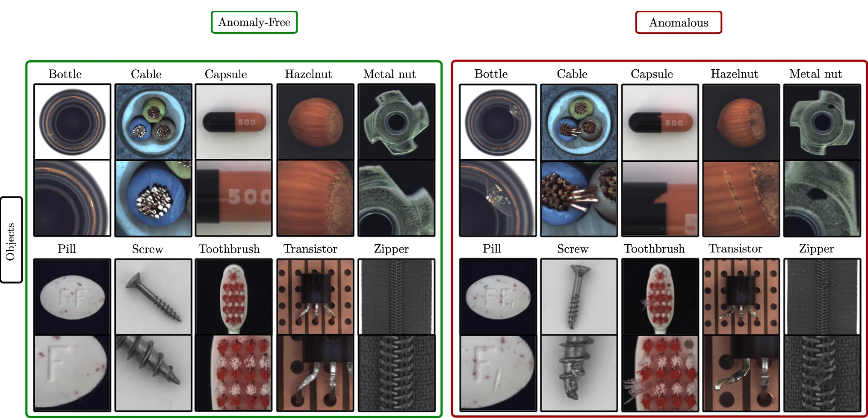Click the Zipper label in Anomalous panel
Image resolution: width=868 pixels, height=418 pixels.
[816, 249]
